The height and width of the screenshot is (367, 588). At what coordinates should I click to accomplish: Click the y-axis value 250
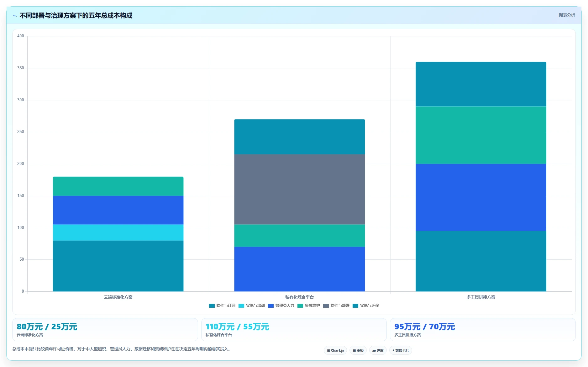click(x=21, y=132)
